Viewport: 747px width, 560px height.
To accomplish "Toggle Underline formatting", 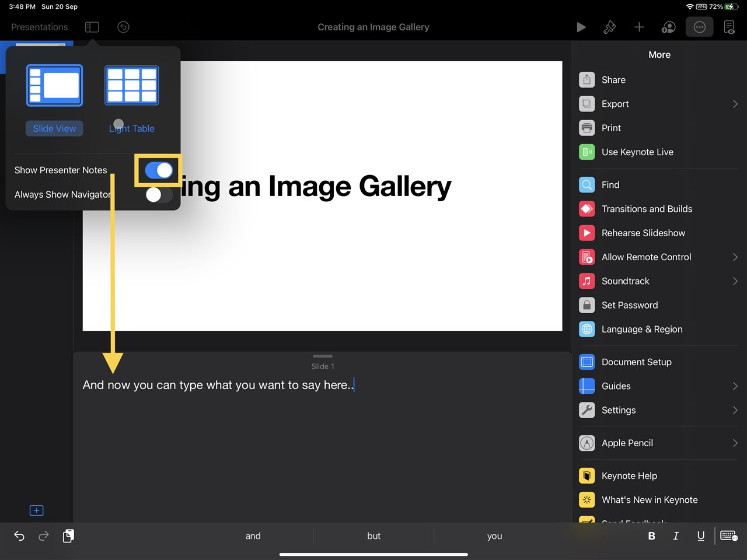I will coord(701,536).
